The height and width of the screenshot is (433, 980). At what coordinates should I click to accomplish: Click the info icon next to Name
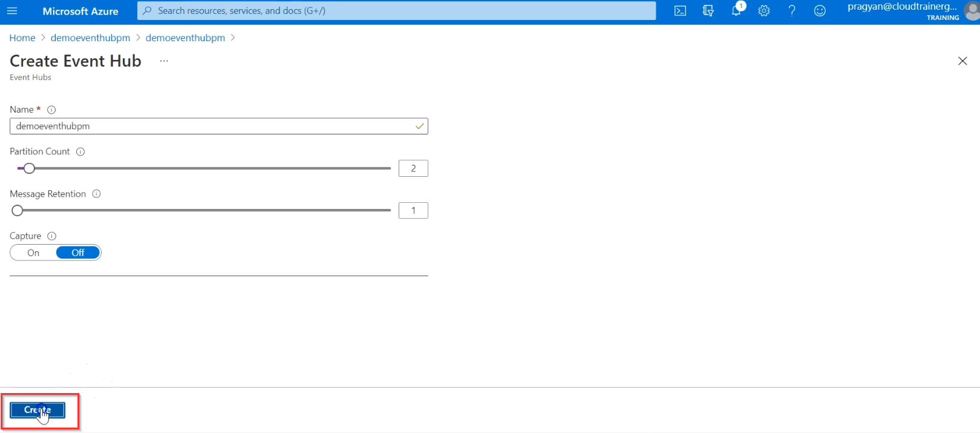(51, 110)
